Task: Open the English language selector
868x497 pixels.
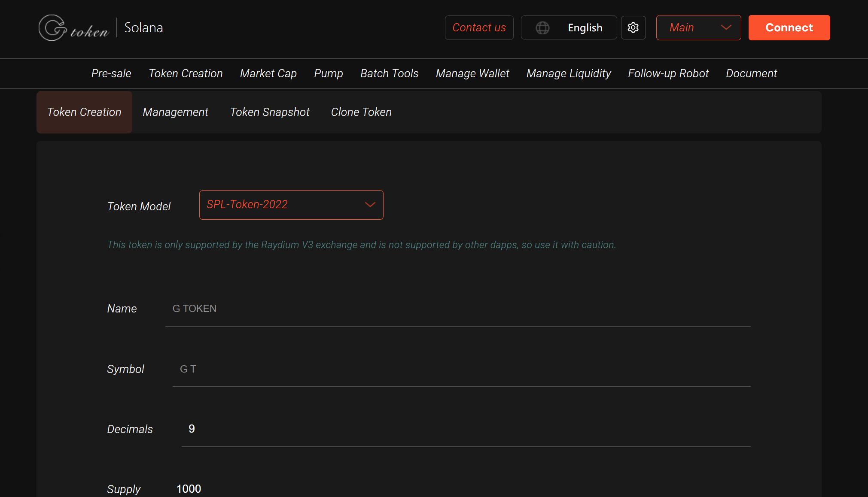Action: 585,28
